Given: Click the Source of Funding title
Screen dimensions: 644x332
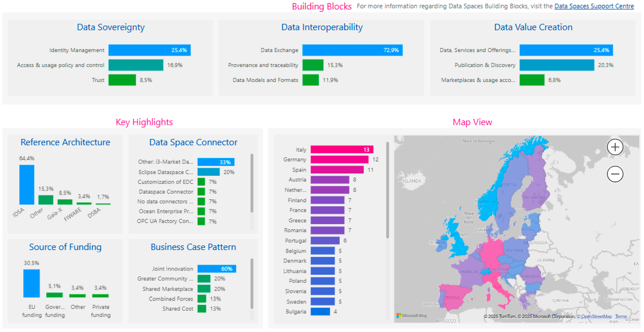Looking at the screenshot, I should click(x=65, y=247).
